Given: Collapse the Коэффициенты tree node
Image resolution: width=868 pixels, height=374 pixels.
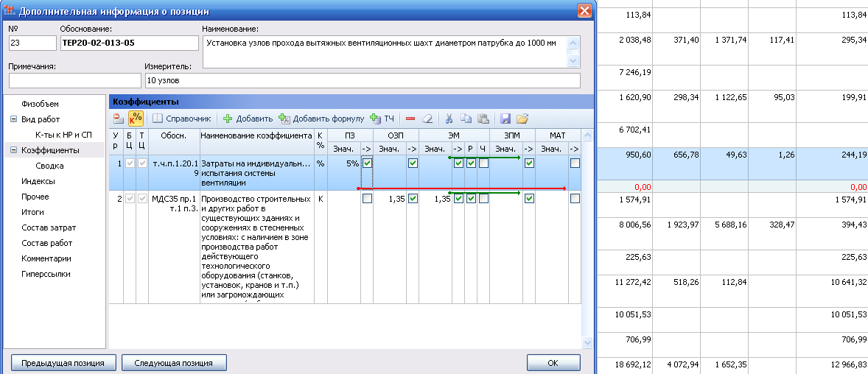Looking at the screenshot, I should [13, 150].
